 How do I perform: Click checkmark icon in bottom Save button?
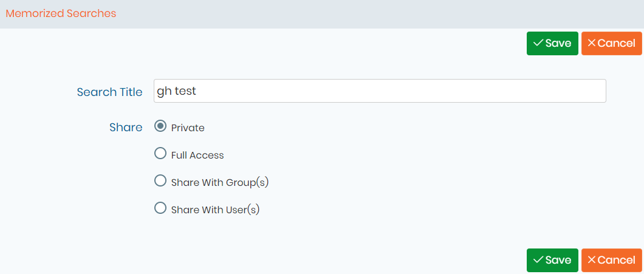tap(538, 259)
